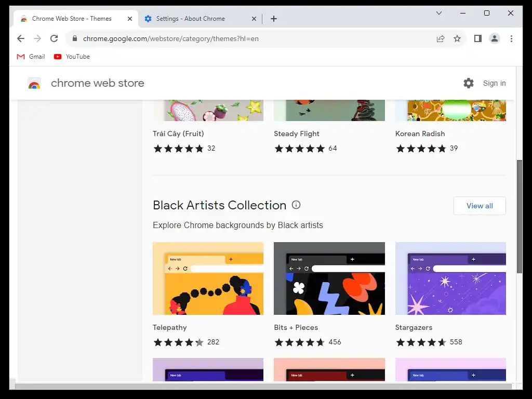
Task: Go back to the previous page
Action: (x=21, y=38)
